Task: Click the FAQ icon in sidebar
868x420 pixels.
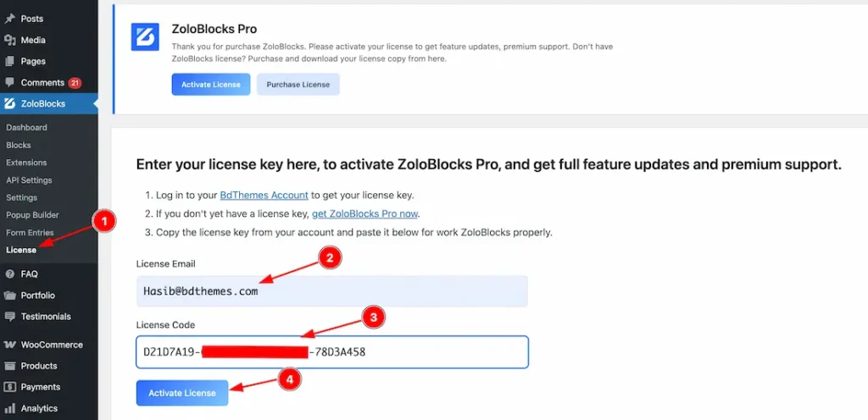Action: click(x=10, y=274)
